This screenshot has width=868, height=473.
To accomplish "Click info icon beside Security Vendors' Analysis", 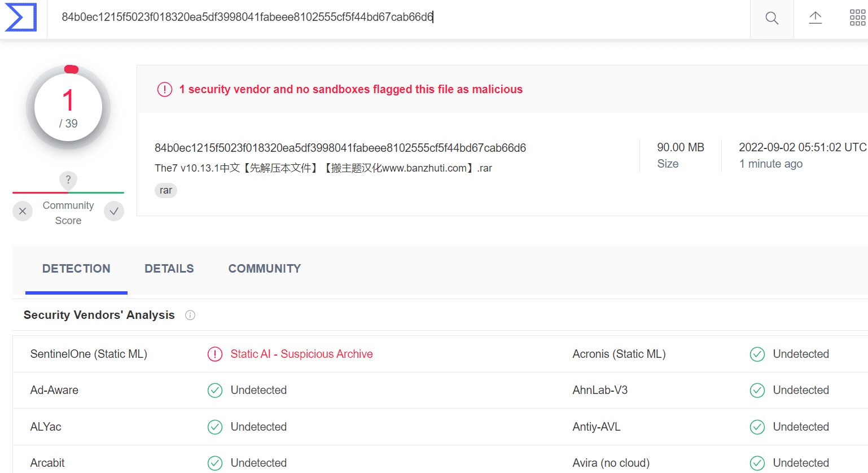I will tap(190, 315).
